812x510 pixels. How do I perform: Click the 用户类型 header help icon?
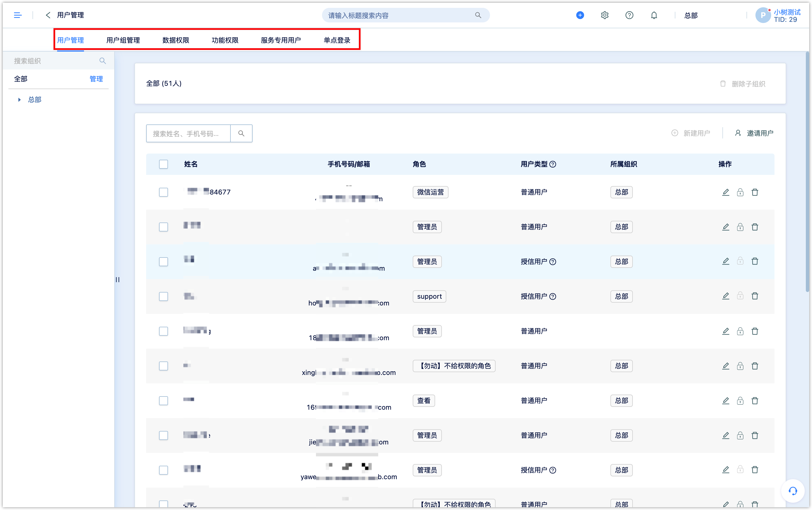tap(553, 164)
